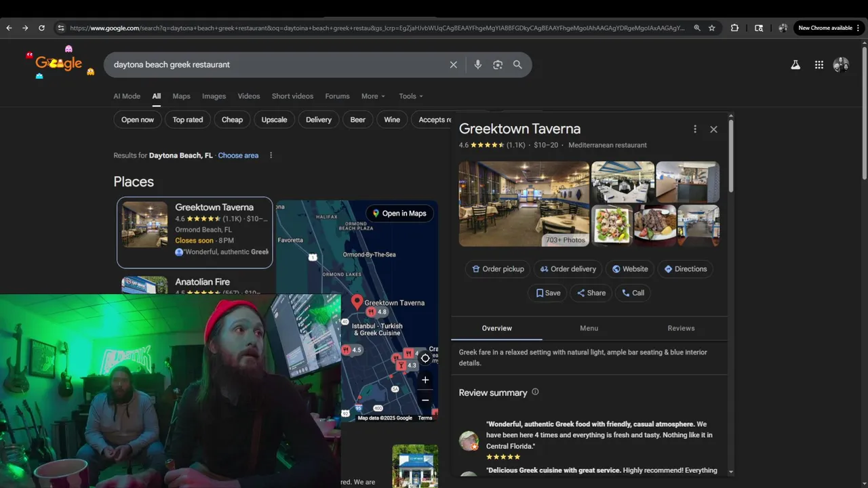Expand the More search menu

coord(373,96)
